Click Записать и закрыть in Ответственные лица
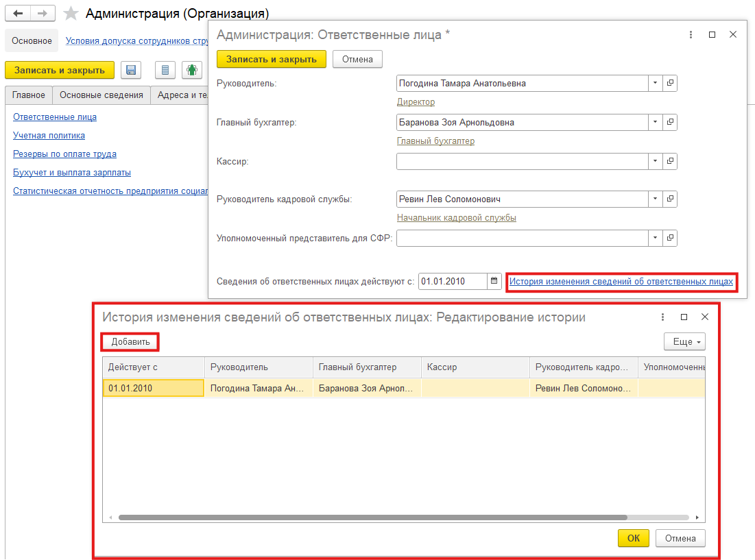755x560 pixels. coord(272,59)
